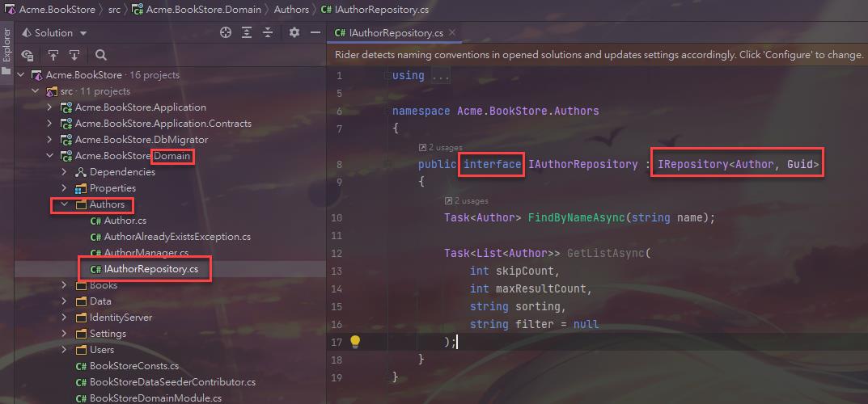
Task: Open AuthorAlreadyExistsException.cs in the tree
Action: click(x=177, y=237)
